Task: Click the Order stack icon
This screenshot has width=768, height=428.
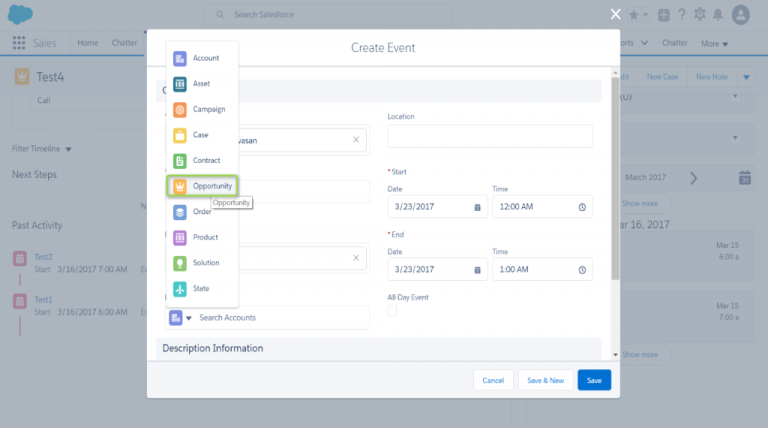Action: tap(180, 212)
